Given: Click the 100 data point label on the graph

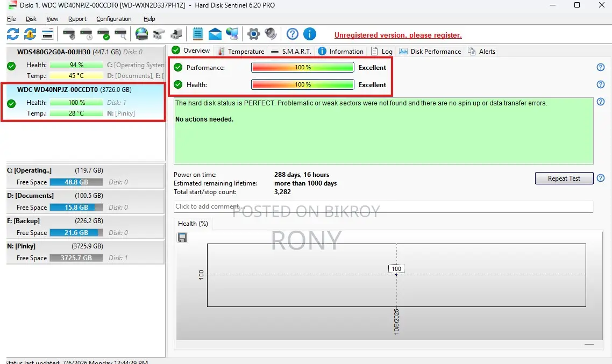Looking at the screenshot, I should [x=396, y=269].
